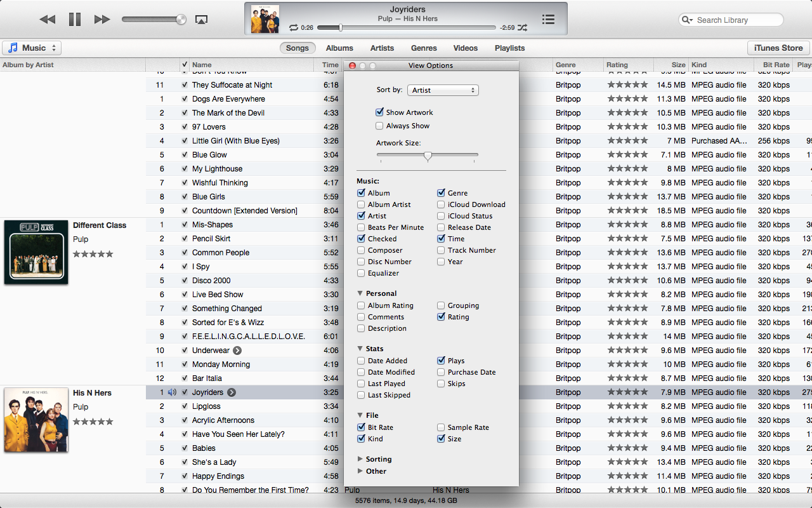Viewport: 812px width, 508px height.
Task: Uncheck the Plays column option
Action: (x=441, y=361)
